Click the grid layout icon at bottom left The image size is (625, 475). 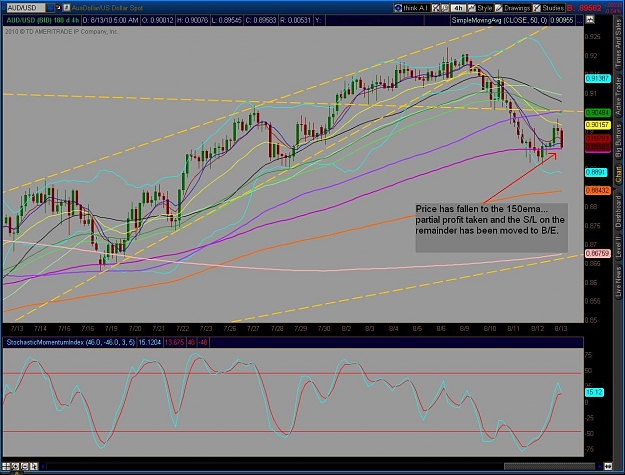coord(6,466)
